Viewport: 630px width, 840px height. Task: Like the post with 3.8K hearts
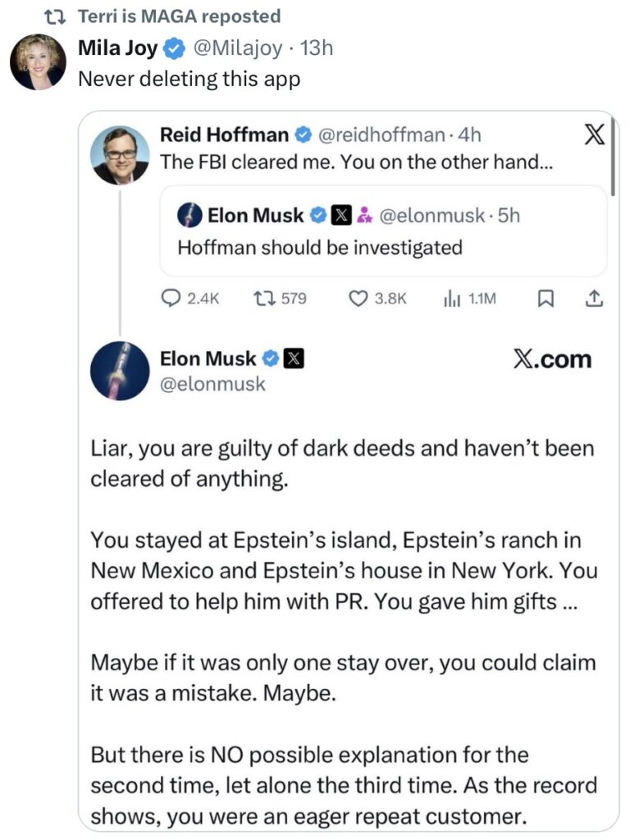[358, 299]
